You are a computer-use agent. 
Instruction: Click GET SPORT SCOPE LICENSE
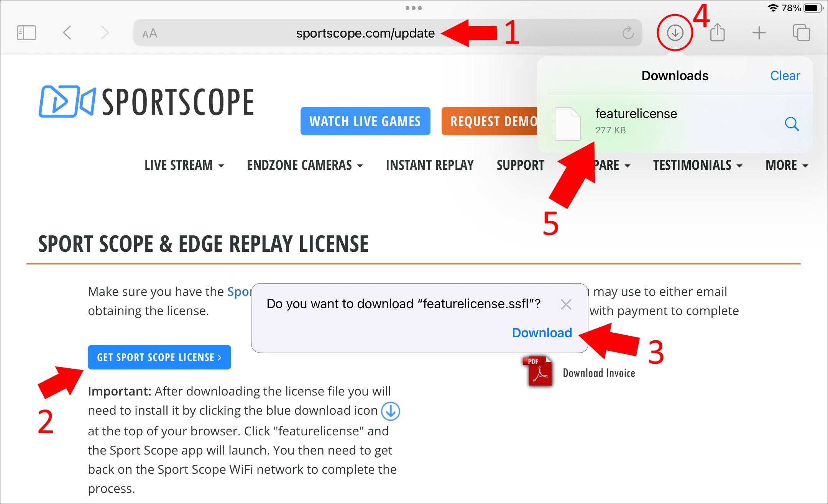pyautogui.click(x=159, y=357)
